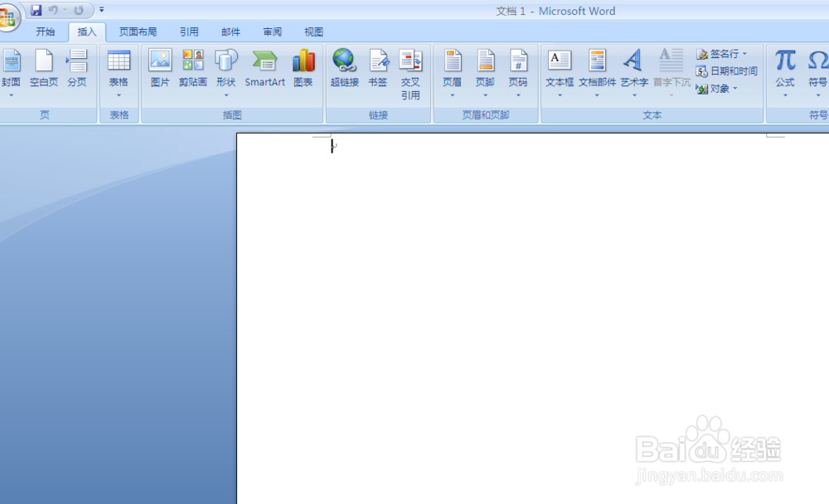Switch to the Page Layout ribbon tab

[x=138, y=31]
